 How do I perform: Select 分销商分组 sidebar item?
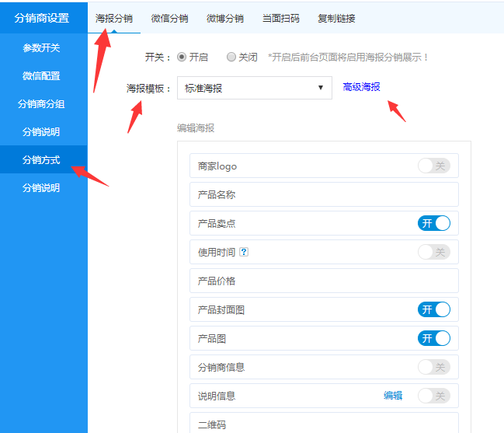click(x=41, y=104)
